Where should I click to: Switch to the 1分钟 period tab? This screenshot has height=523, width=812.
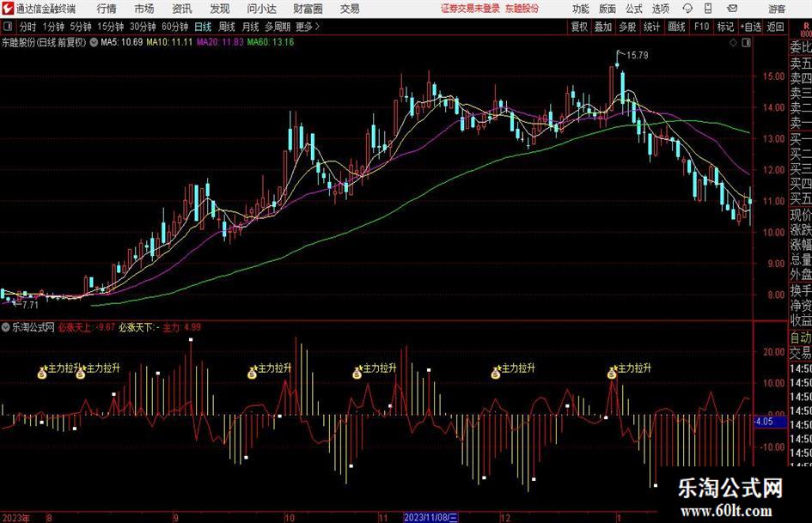pos(53,27)
